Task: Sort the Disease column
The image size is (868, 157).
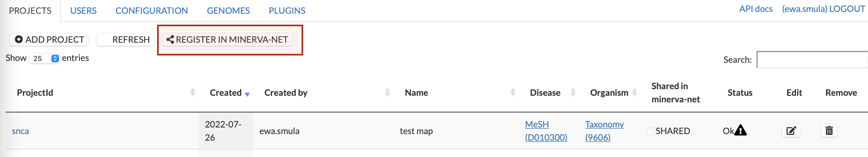Action: point(573,93)
